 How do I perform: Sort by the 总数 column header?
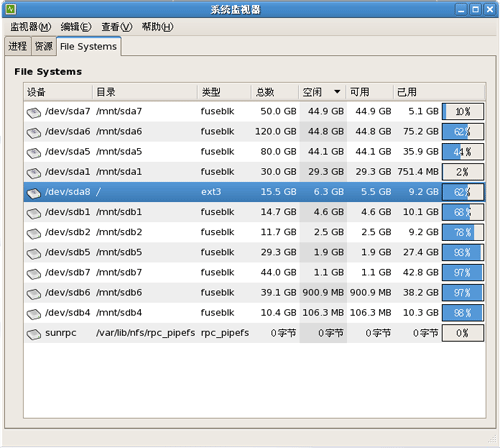point(275,92)
